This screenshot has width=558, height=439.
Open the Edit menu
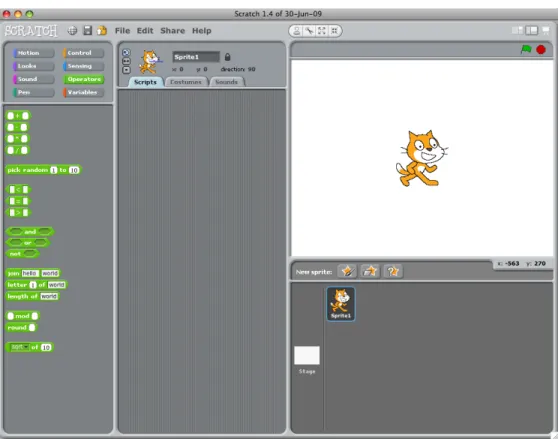tap(145, 31)
